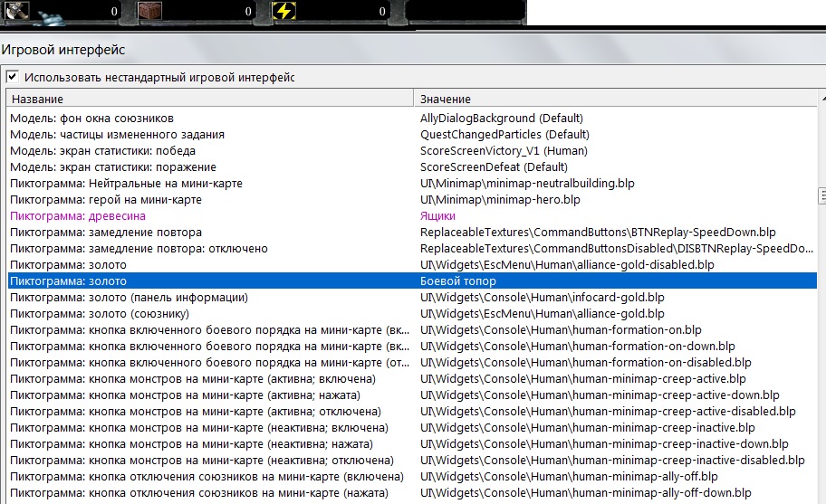Toggle 'Использовать нестандартный игровой интерфейс' checkbox
826x504 pixels.
pyautogui.click(x=13, y=77)
